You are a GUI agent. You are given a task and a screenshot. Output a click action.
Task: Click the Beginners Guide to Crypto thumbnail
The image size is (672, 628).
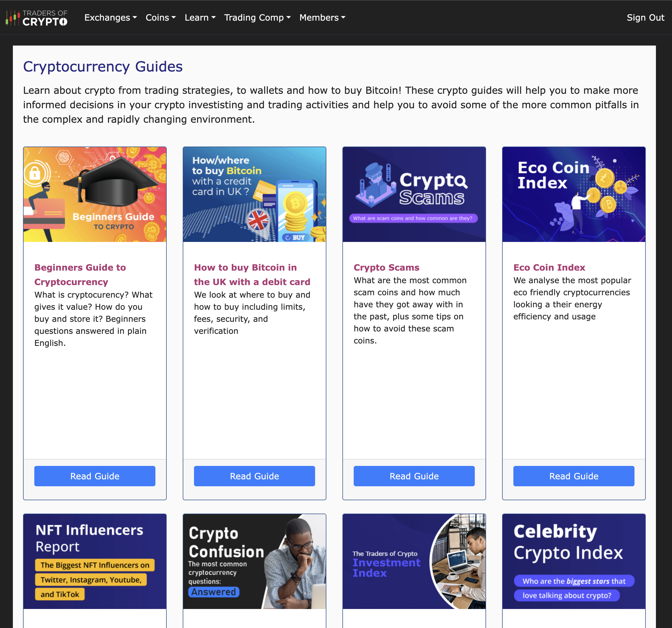click(x=95, y=194)
